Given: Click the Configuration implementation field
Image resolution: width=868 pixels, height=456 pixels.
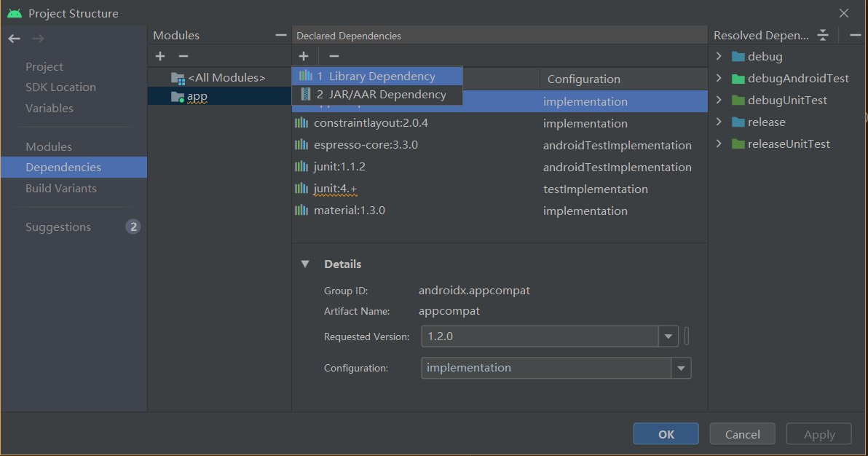Looking at the screenshot, I should pyautogui.click(x=546, y=368).
